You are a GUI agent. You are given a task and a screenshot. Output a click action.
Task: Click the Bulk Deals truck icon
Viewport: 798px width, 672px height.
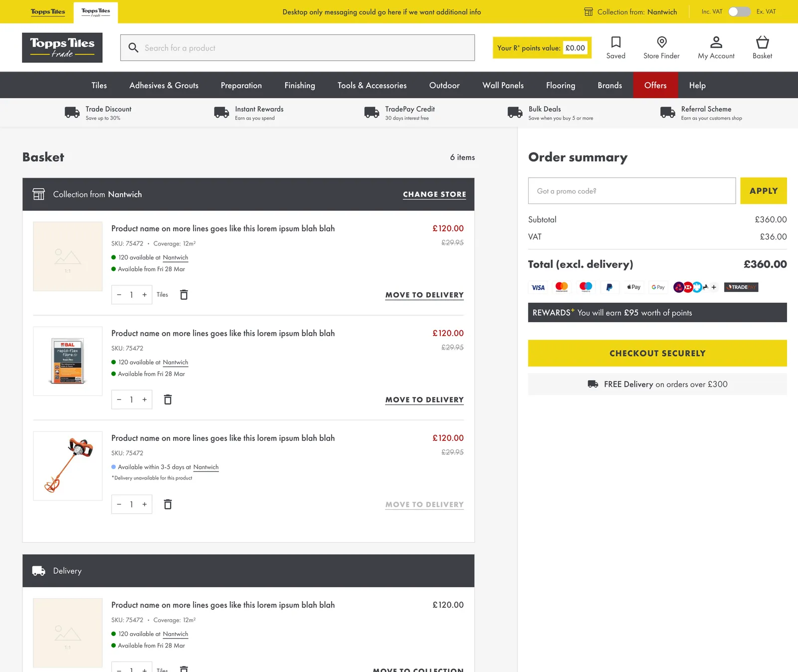click(515, 113)
